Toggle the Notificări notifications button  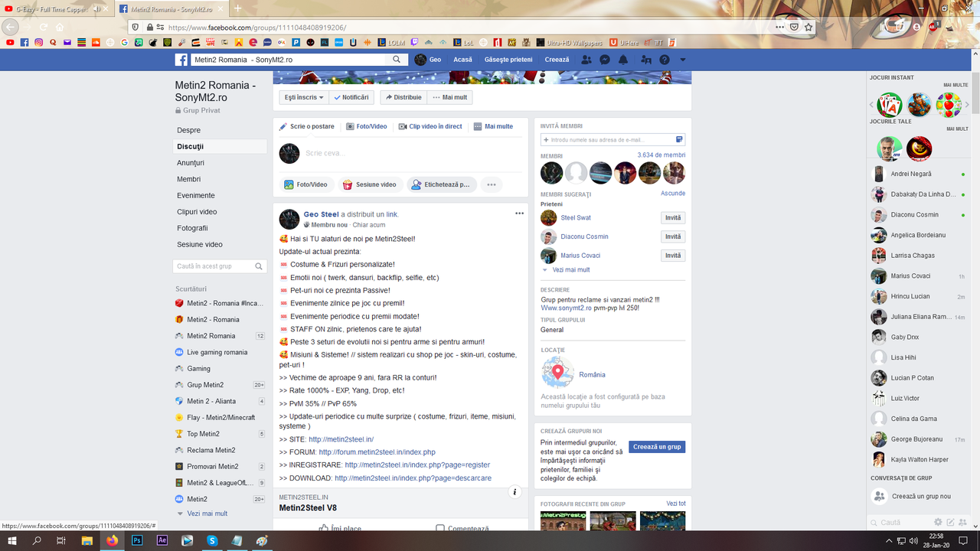(x=351, y=97)
